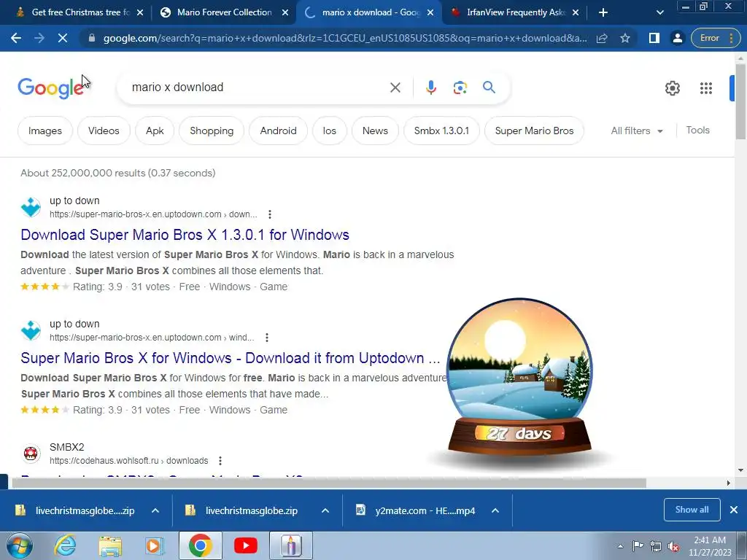The height and width of the screenshot is (560, 747).
Task: Expand options for first livechristmasglobe zip download
Action: click(x=155, y=510)
